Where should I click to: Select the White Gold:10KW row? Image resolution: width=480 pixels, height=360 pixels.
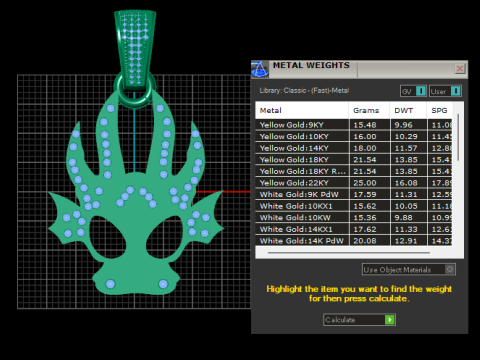[x=354, y=218]
